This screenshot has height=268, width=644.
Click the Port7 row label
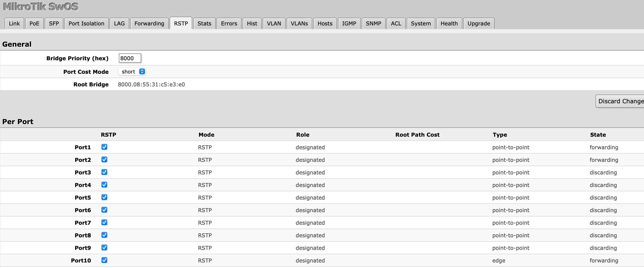[x=83, y=223]
